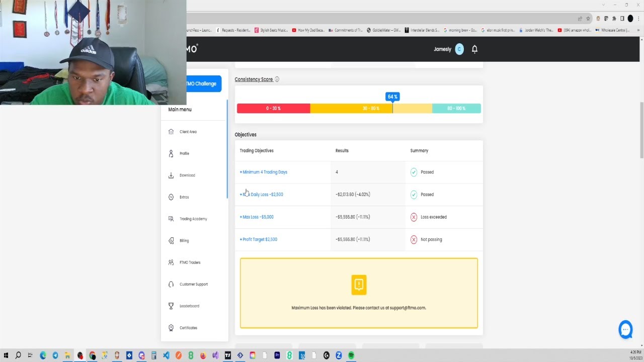Open the Jamesly account name in header
644x362 pixels.
click(x=443, y=49)
